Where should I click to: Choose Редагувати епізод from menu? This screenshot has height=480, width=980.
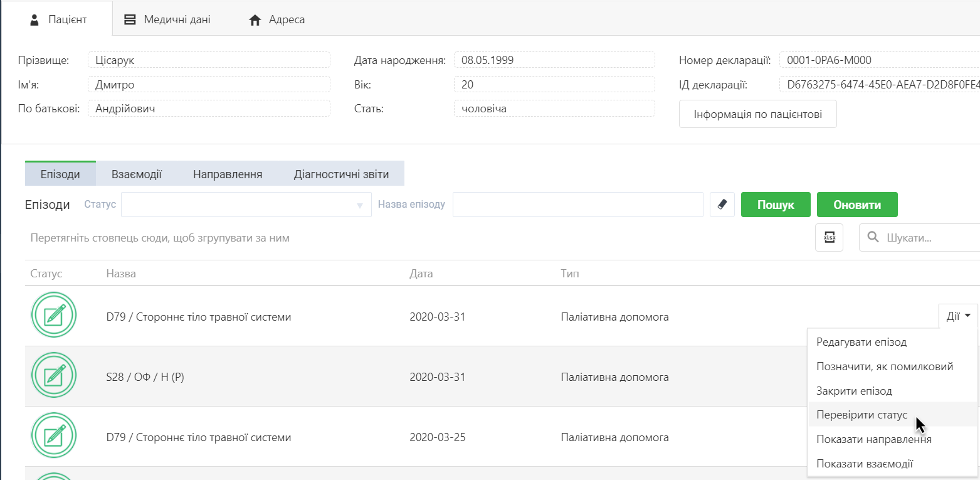892,342
